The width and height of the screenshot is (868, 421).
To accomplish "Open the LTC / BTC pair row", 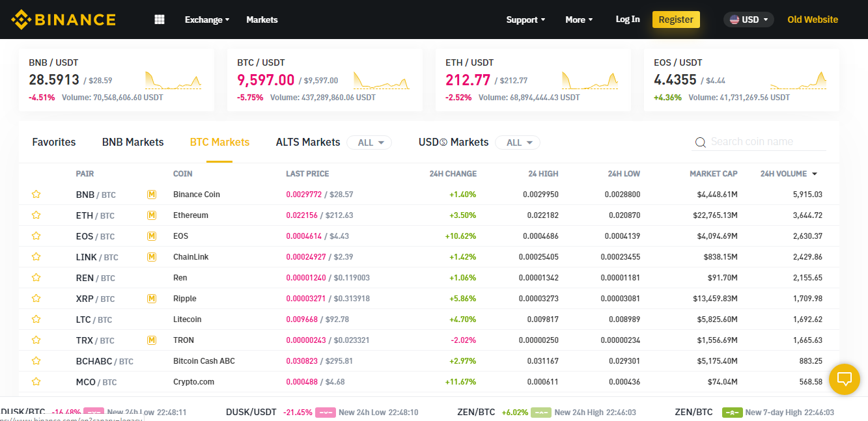I will 429,319.
